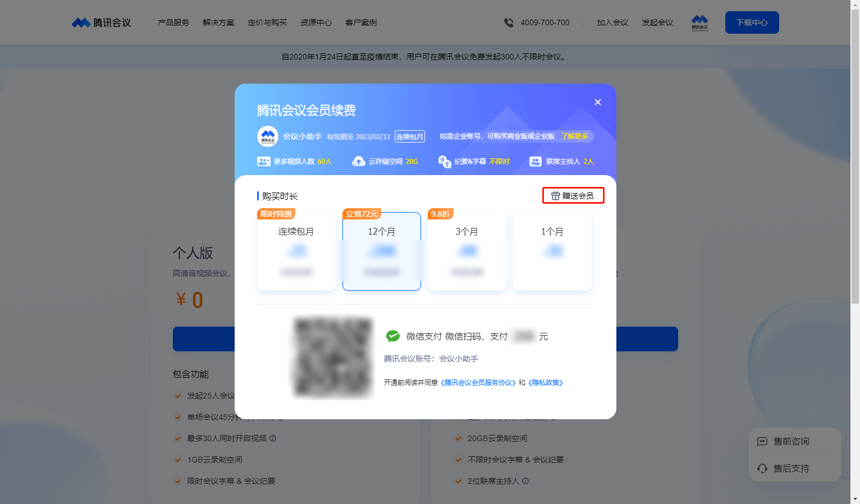Image resolution: width=860 pixels, height=504 pixels.
Task: Click the checkmark beside 不限时会议字幕 & 会议纪要
Action: tap(459, 460)
